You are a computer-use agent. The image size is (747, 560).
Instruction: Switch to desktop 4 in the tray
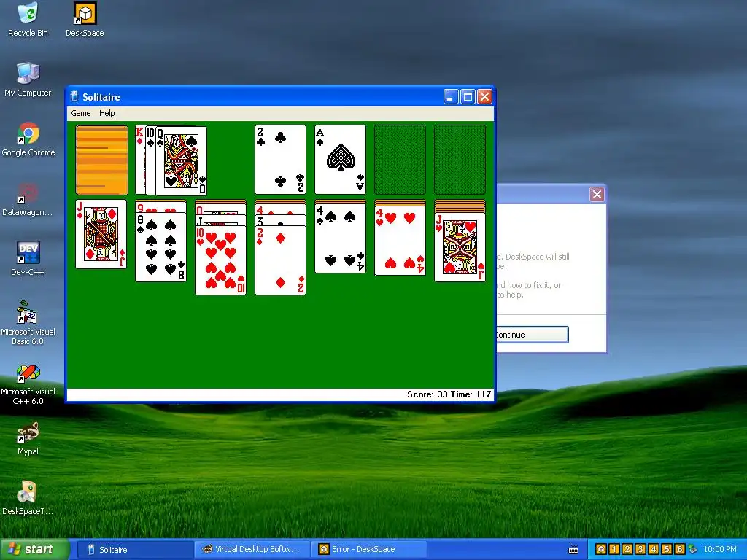[654, 549]
